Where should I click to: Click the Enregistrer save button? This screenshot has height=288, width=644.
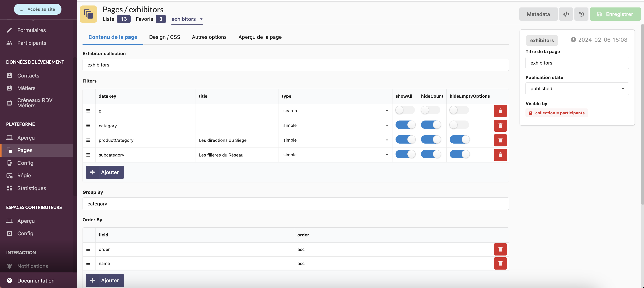click(615, 14)
